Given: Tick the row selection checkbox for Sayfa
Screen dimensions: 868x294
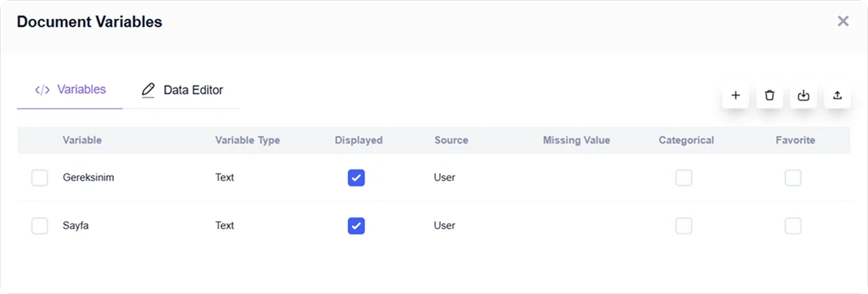Looking at the screenshot, I should (40, 226).
